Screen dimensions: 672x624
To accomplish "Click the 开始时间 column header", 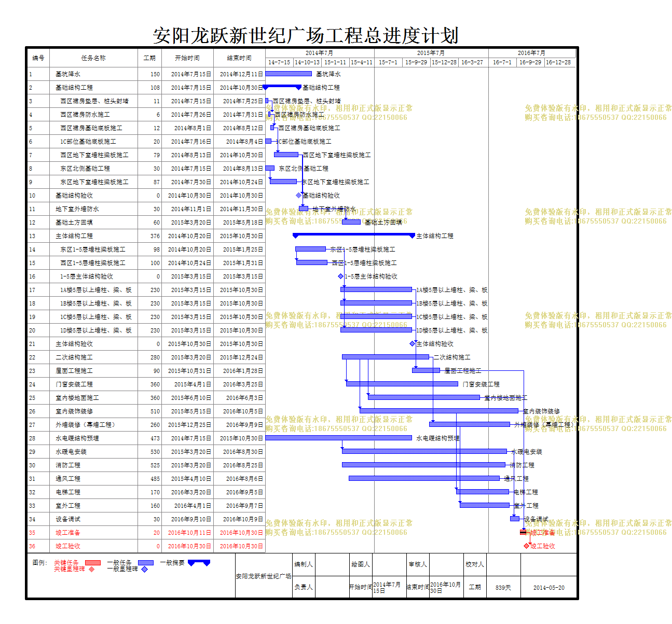I will pos(187,58).
